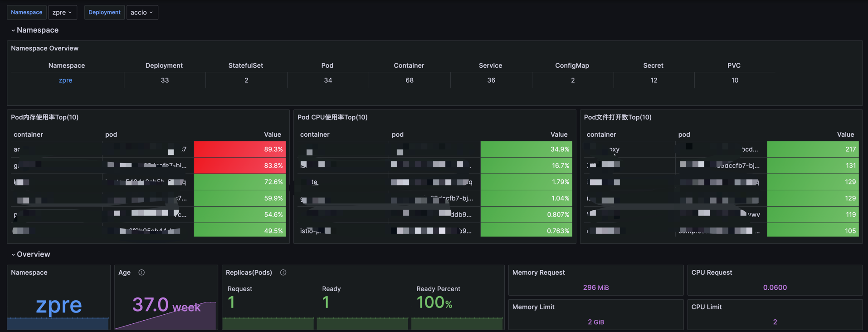Viewport: 868px width, 332px height.
Task: Click the 131 open files value cell
Action: coord(813,165)
